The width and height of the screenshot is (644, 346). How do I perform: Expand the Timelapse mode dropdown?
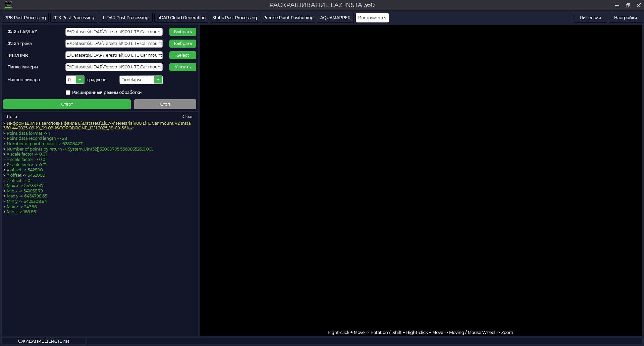pyautogui.click(x=158, y=80)
